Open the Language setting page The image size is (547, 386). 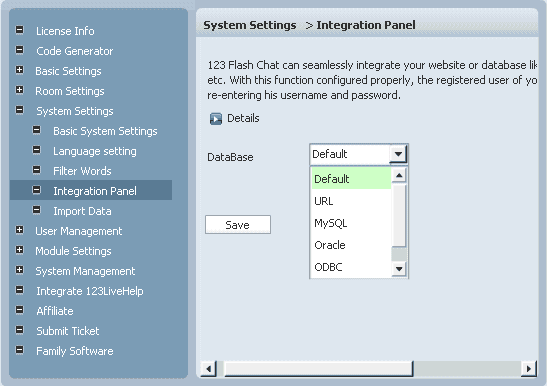[95, 151]
